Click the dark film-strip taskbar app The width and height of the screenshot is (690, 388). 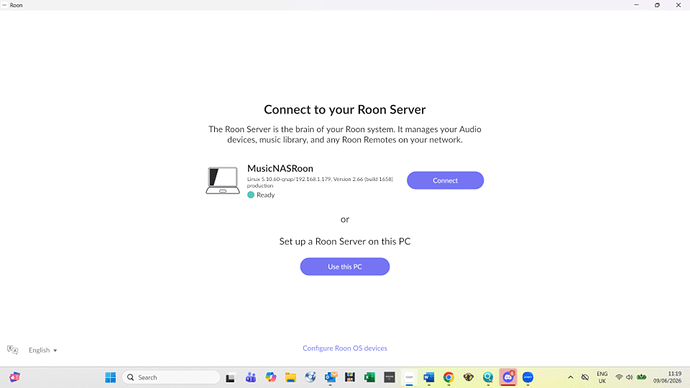(350, 377)
